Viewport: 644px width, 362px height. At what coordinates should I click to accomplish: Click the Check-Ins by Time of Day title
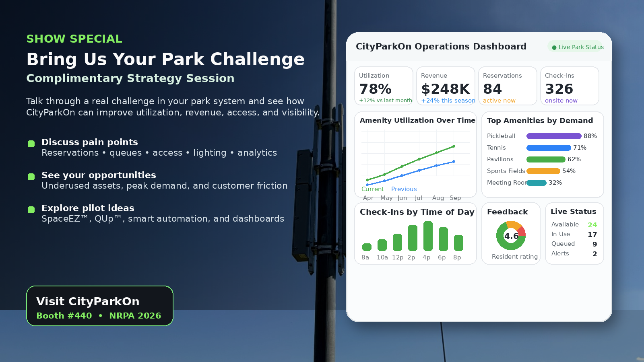[x=417, y=212]
